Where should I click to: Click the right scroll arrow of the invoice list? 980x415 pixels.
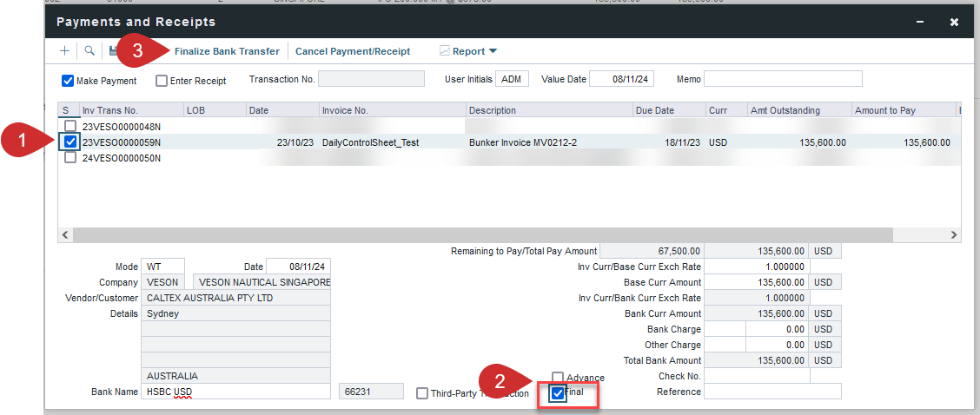point(954,235)
